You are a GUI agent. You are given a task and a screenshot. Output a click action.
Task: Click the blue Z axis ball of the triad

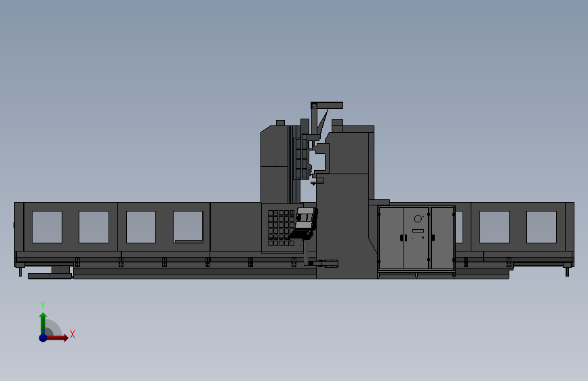tap(43, 338)
